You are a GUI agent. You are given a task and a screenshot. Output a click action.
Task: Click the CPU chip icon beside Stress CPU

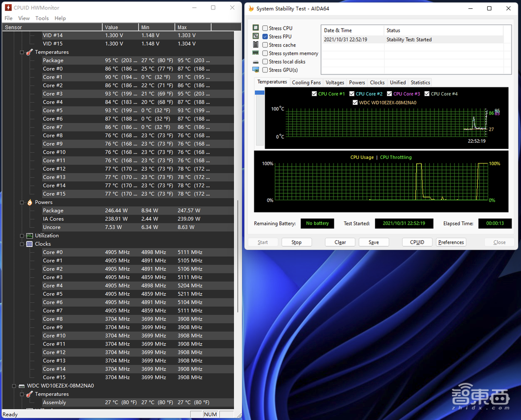(256, 28)
